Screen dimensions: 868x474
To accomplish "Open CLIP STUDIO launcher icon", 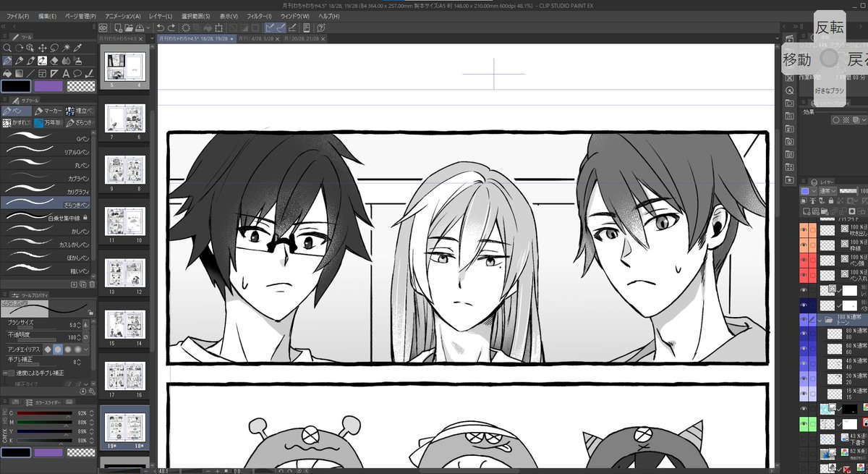I will (103, 27).
